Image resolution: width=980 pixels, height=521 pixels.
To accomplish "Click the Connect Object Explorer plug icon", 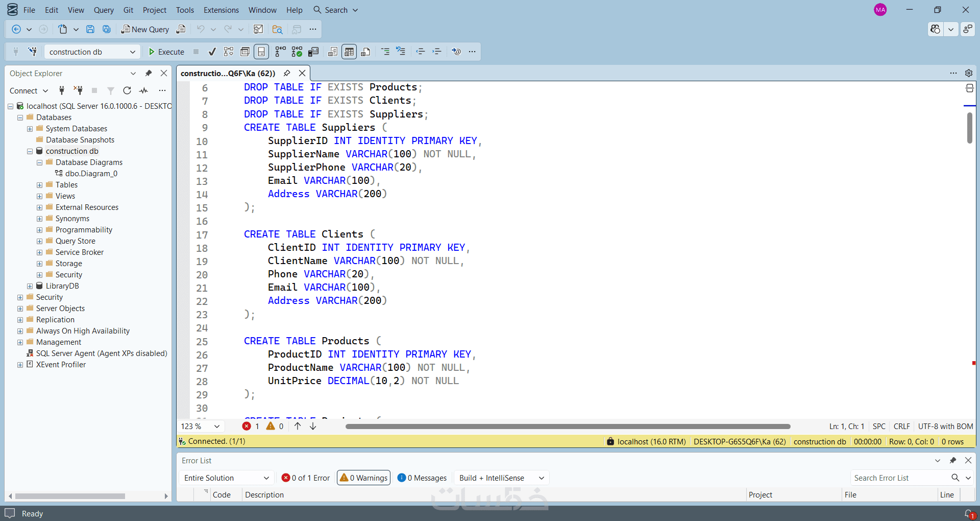I will pyautogui.click(x=62, y=90).
